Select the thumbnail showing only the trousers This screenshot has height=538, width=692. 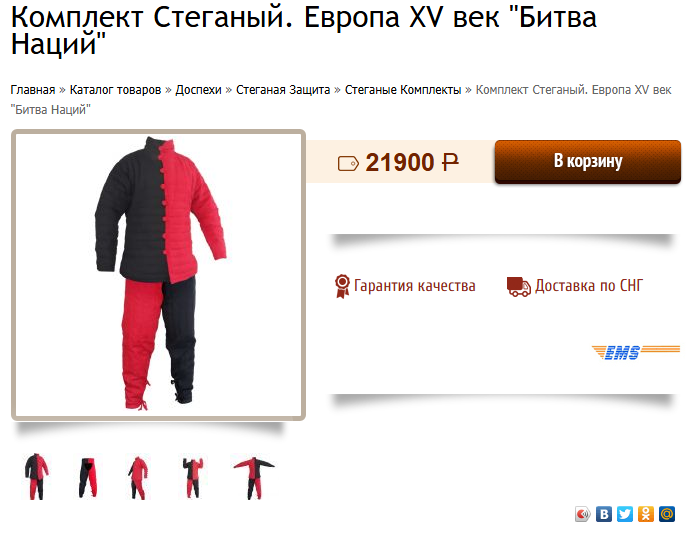(x=87, y=478)
